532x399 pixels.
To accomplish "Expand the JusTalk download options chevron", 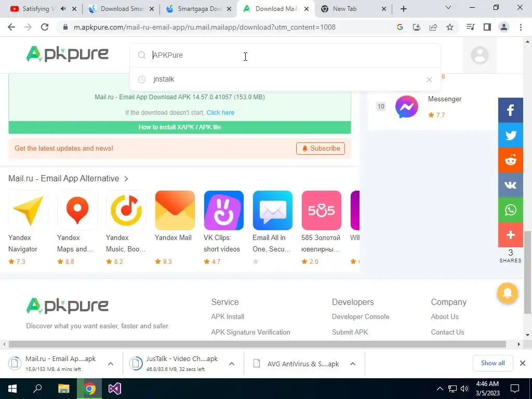I will (232, 364).
